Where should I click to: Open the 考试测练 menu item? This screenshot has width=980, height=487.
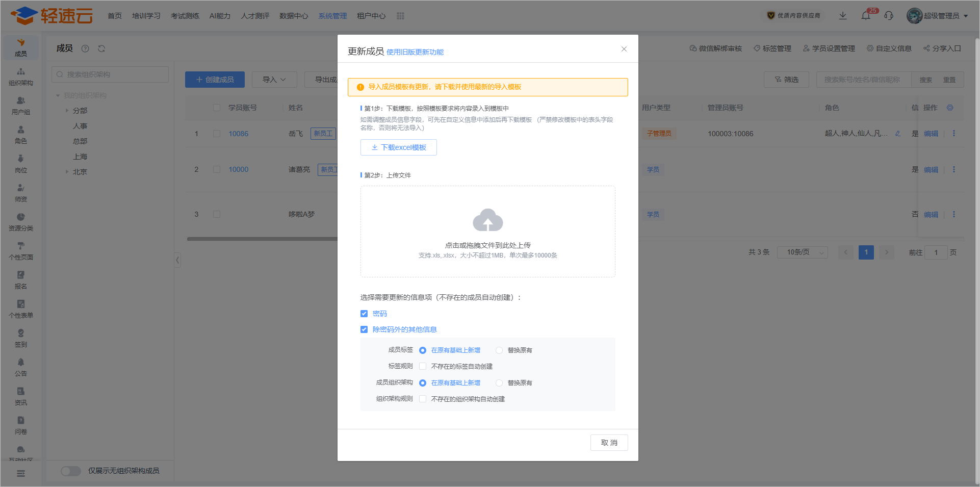(x=185, y=16)
